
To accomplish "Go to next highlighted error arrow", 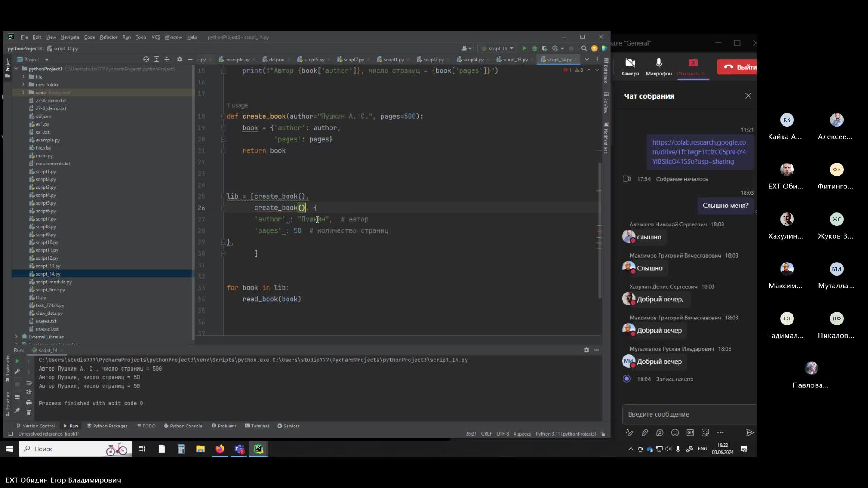I will coord(597,70).
